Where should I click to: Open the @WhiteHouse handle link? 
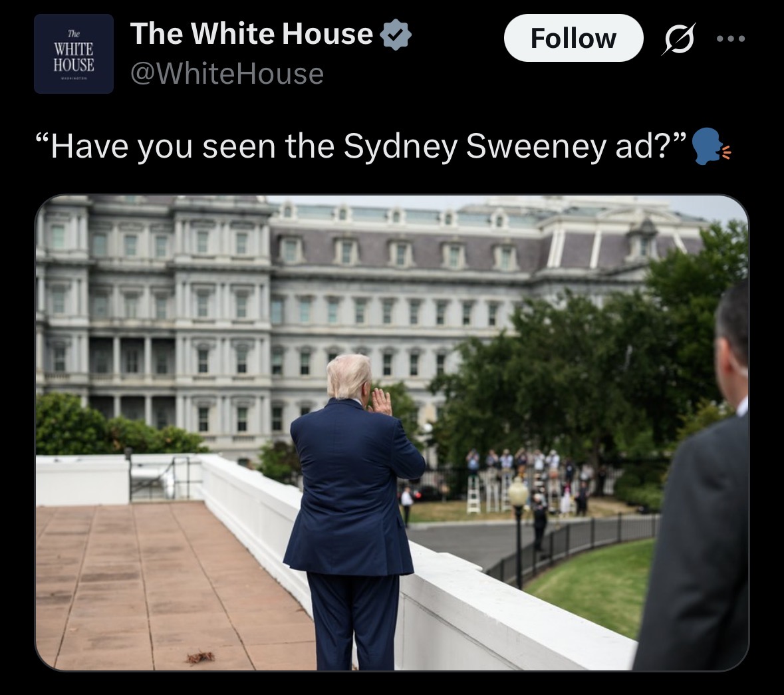(x=227, y=74)
